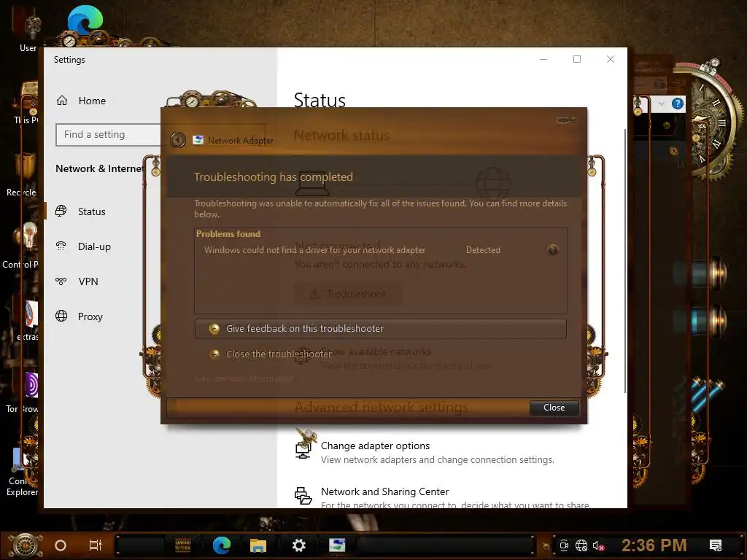Viewport: 747px width, 560px height.
Task: Maximize the Settings window
Action: (x=577, y=59)
